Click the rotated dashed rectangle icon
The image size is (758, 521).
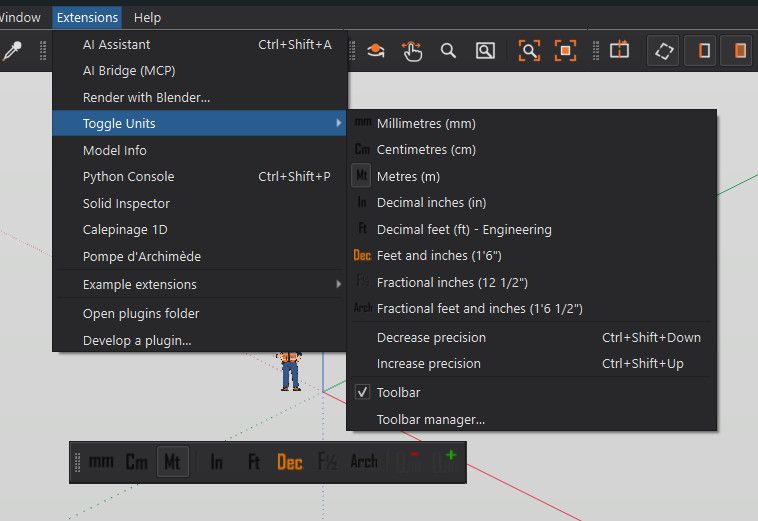664,50
